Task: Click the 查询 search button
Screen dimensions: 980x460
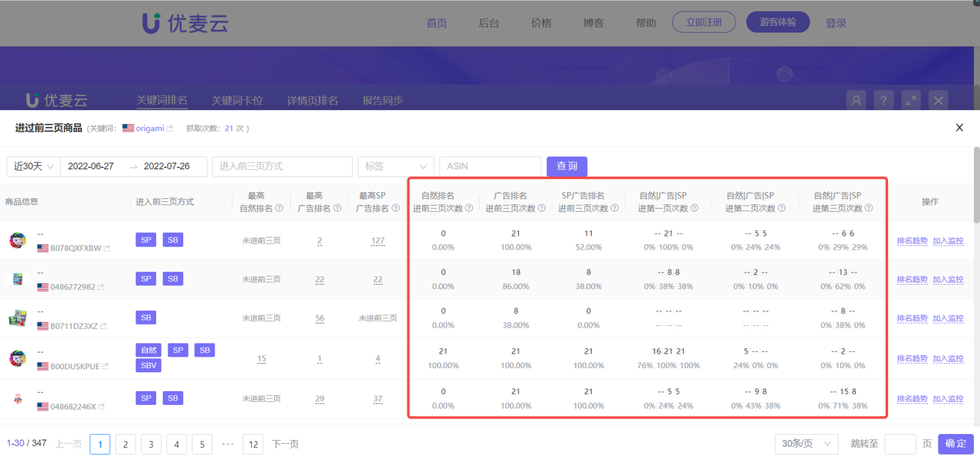Action: click(567, 166)
